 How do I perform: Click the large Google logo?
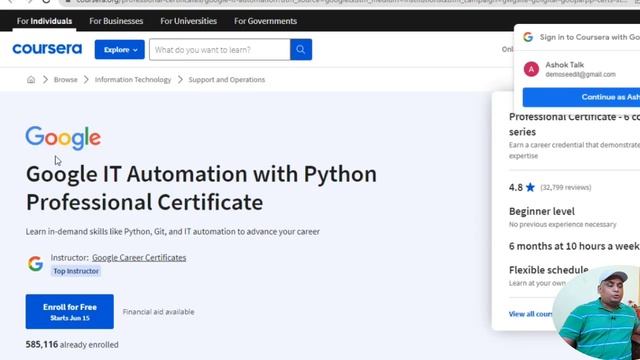pyautogui.click(x=63, y=138)
